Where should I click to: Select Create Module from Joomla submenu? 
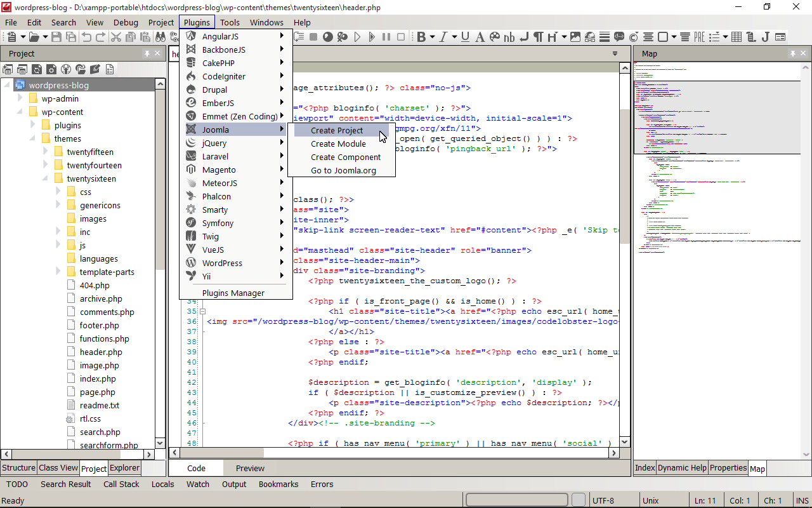(338, 144)
